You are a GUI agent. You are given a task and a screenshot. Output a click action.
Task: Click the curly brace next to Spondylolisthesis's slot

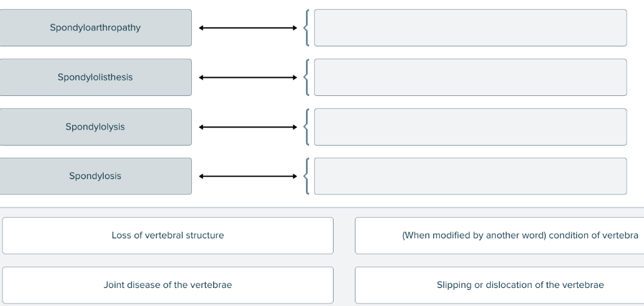(308, 77)
